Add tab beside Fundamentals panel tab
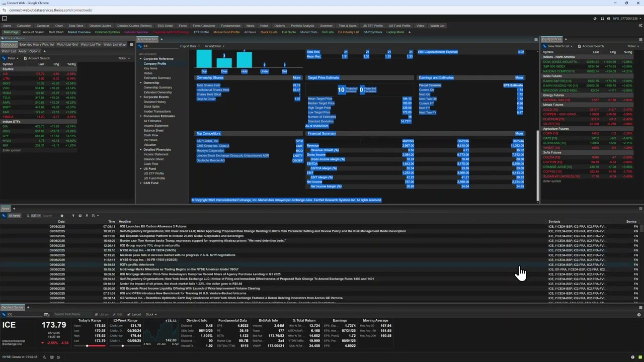 tap(161, 39)
